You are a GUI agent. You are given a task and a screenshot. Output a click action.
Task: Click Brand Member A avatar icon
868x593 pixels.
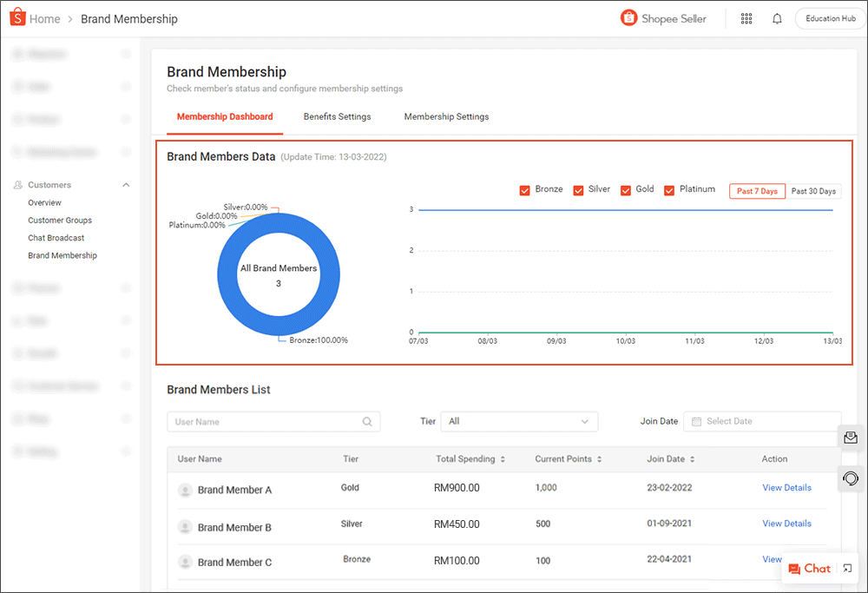pyautogui.click(x=185, y=490)
